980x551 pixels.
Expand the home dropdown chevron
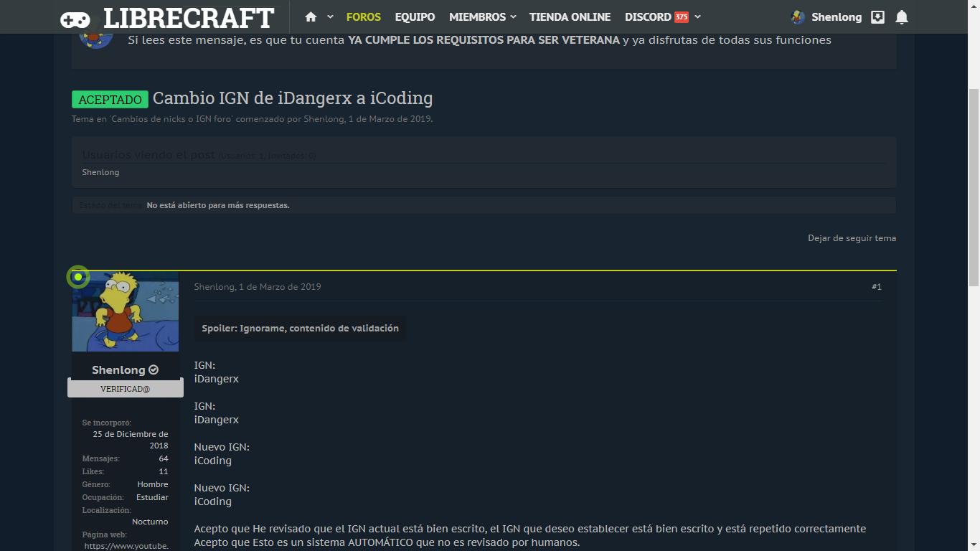point(330,17)
